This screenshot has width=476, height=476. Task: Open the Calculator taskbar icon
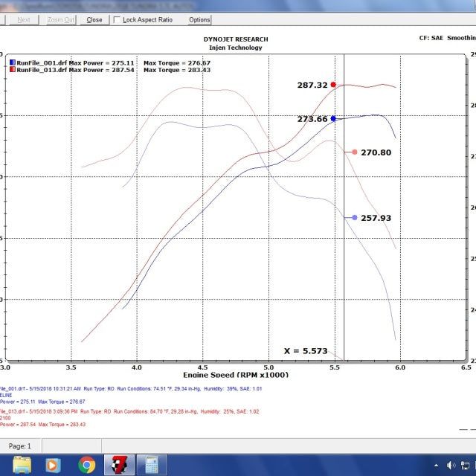152,465
